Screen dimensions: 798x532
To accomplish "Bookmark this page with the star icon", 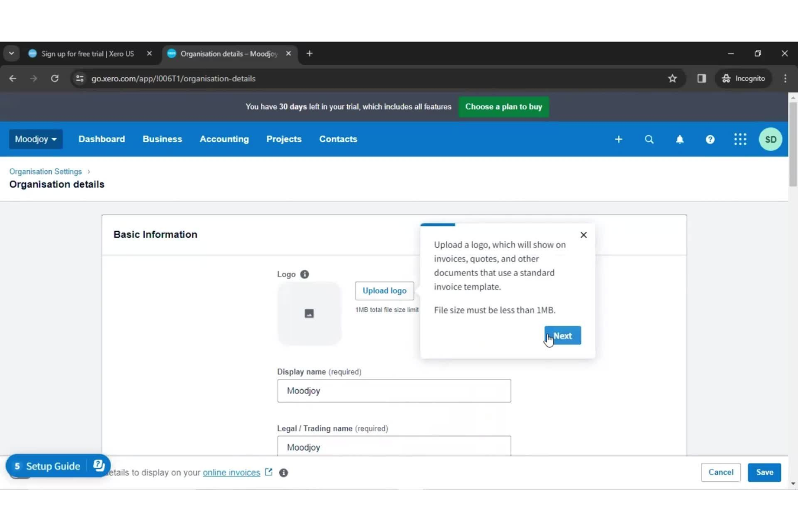I will pyautogui.click(x=672, y=79).
